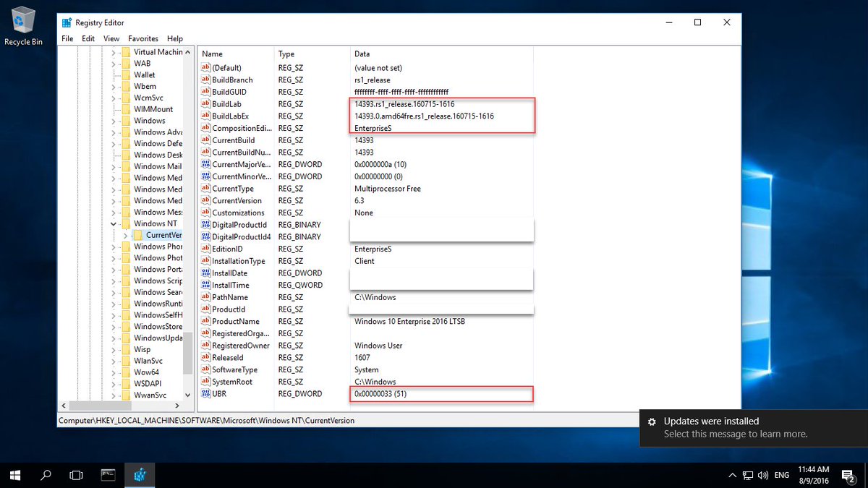
Task: Expand the Virtual Machine key
Action: pos(113,52)
